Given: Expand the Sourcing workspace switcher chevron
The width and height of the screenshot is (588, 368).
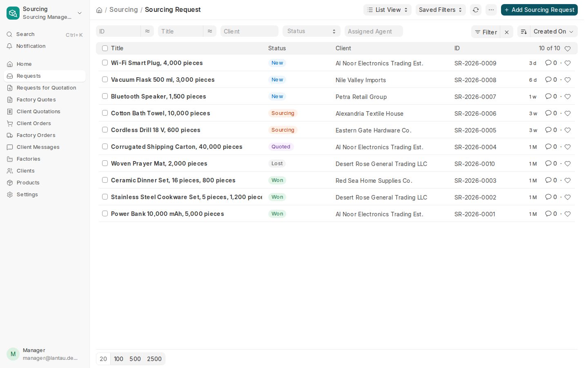Looking at the screenshot, I should pos(80,13).
